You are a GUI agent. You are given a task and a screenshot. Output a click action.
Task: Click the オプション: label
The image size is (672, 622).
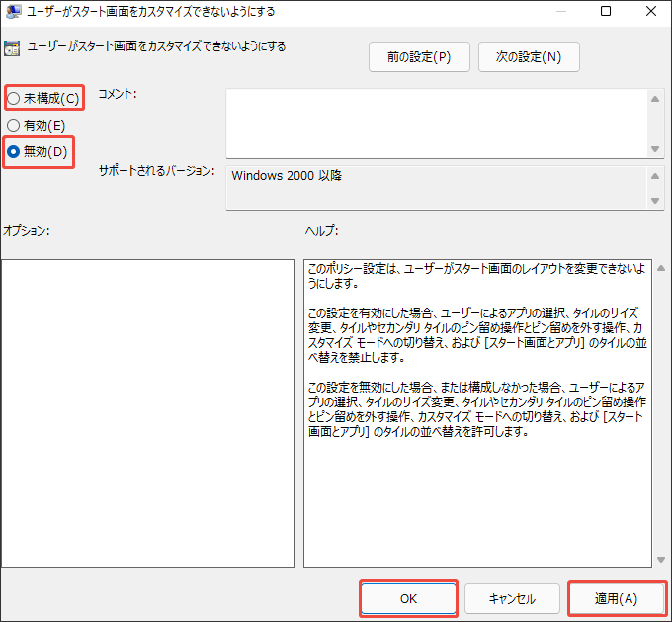[x=27, y=231]
